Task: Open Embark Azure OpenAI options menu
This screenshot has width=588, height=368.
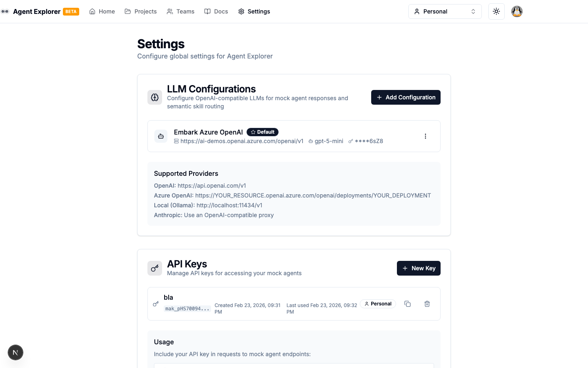Action: coord(425,136)
